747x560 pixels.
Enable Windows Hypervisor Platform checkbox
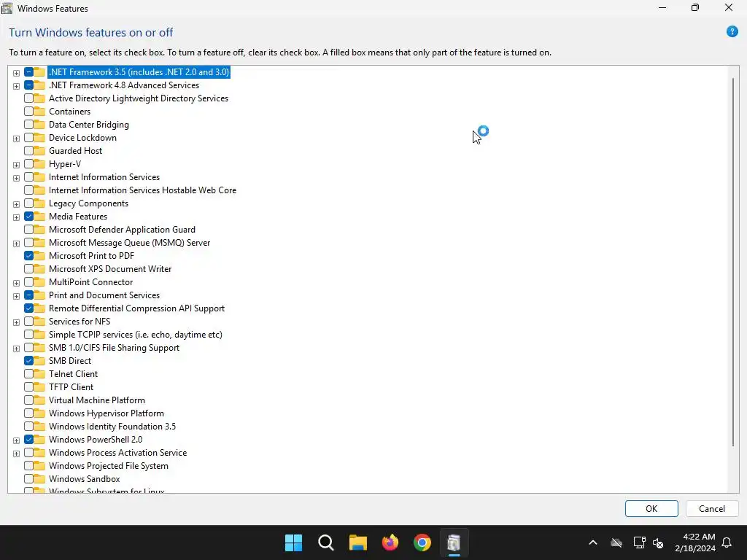[x=28, y=413]
